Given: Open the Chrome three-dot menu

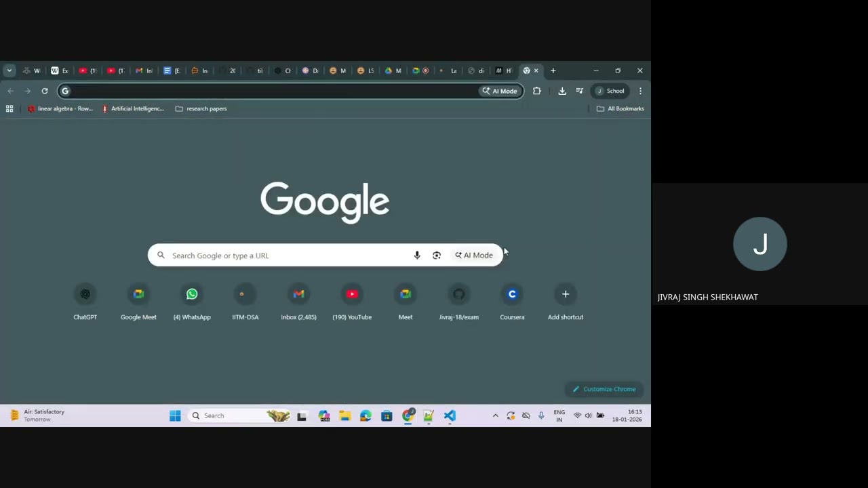Looking at the screenshot, I should coord(640,91).
